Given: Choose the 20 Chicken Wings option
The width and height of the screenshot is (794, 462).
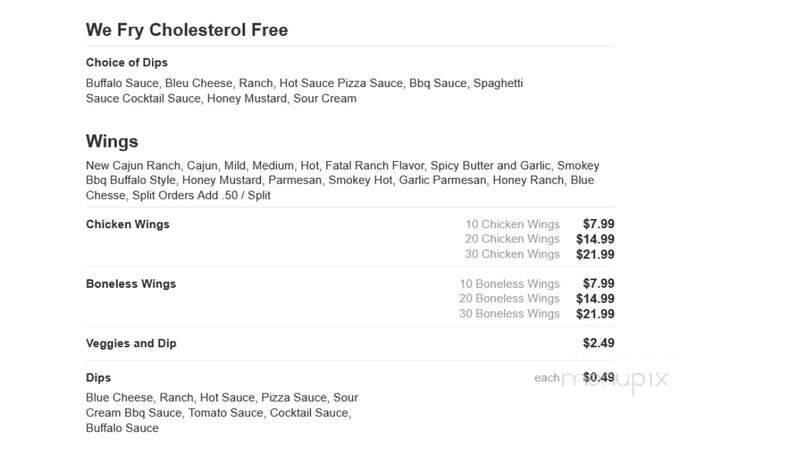Looking at the screenshot, I should 512,239.
